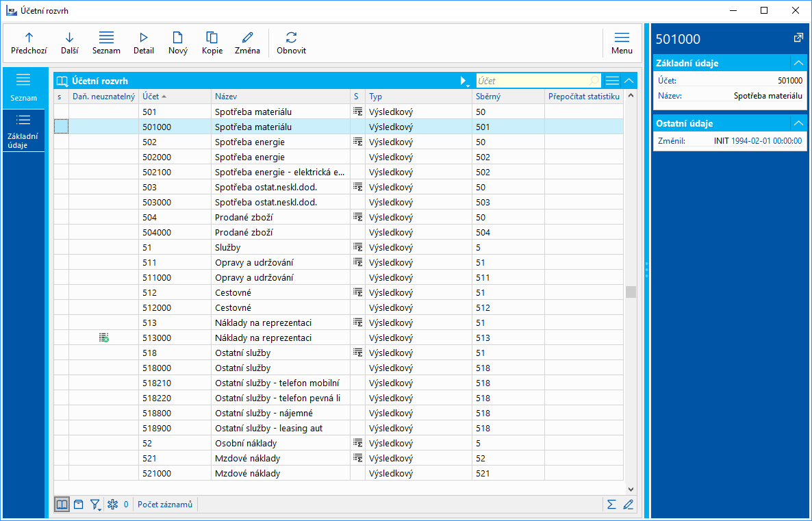Pop out the 501000 preview panel
The height and width of the screenshot is (521, 812).
(x=798, y=38)
